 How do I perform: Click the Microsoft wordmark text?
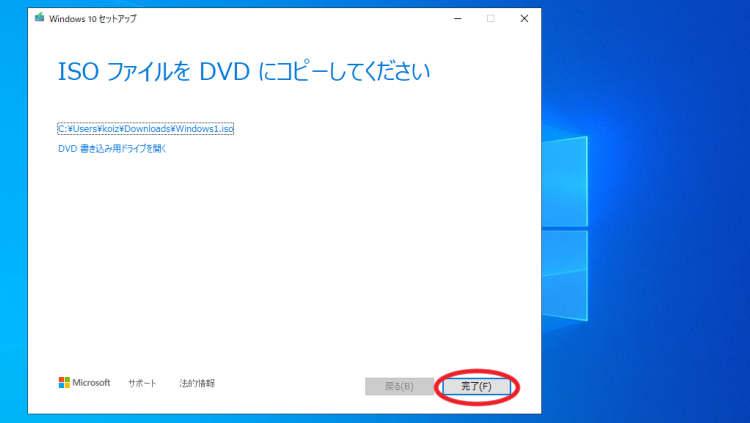coord(92,383)
